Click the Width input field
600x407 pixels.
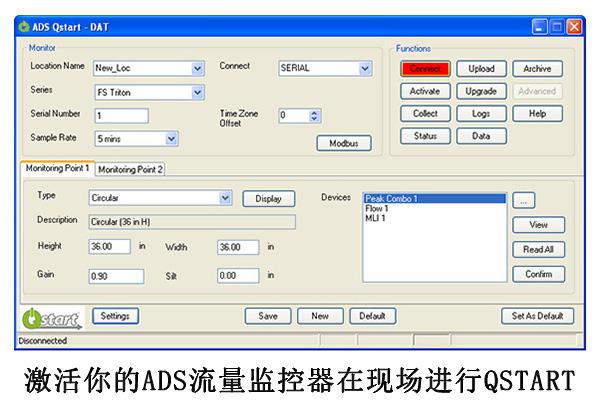tap(238, 247)
